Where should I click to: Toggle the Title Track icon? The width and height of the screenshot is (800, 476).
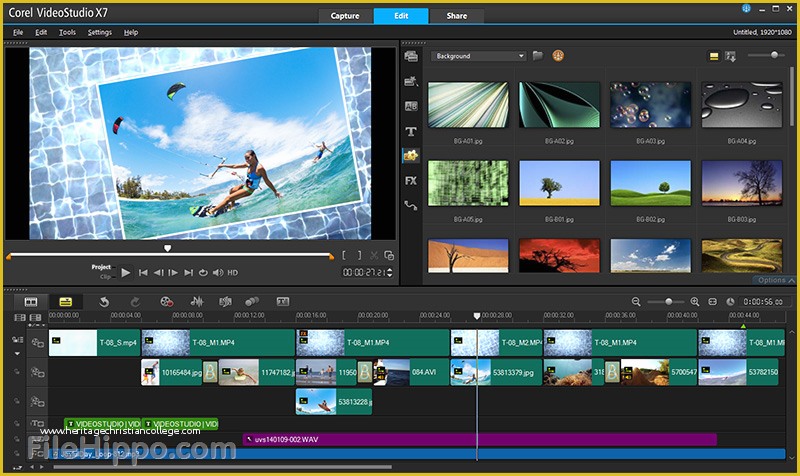click(38, 423)
